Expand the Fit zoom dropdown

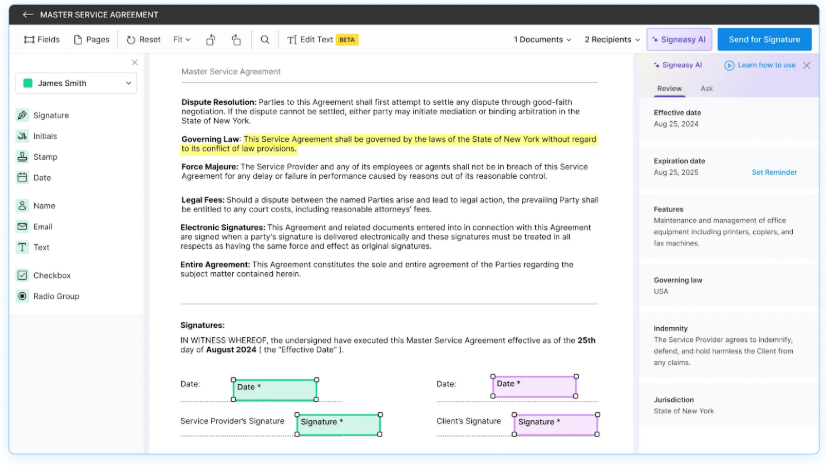(183, 40)
